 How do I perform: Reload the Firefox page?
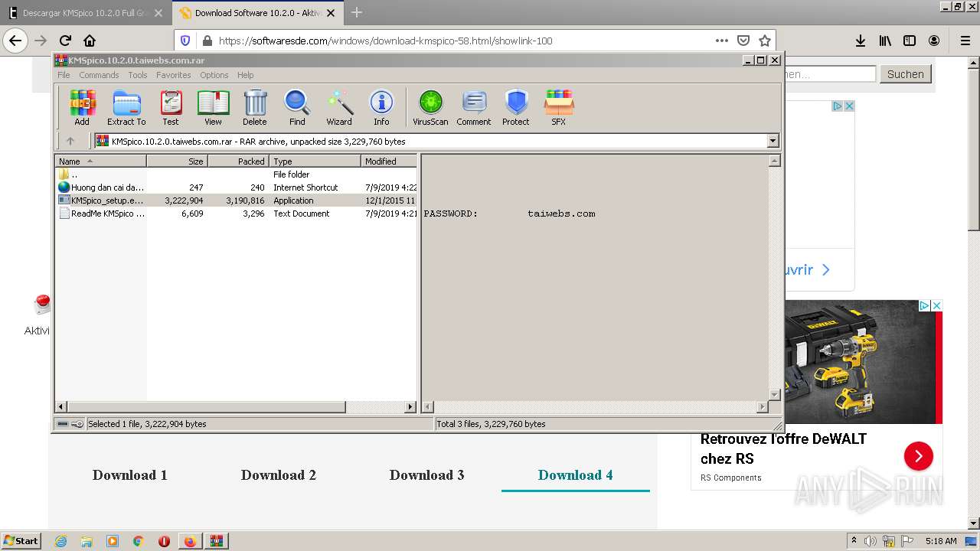[x=65, y=41]
